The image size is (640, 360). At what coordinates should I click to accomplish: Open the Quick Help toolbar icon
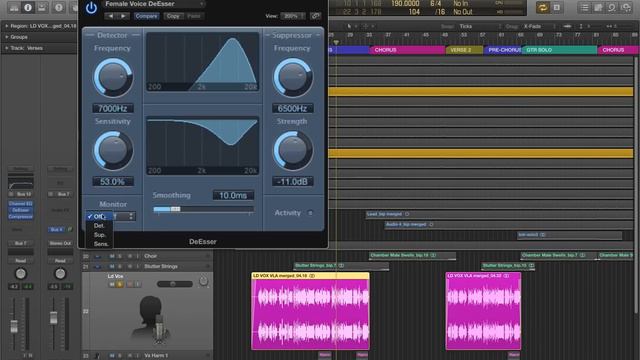[x=59, y=7]
